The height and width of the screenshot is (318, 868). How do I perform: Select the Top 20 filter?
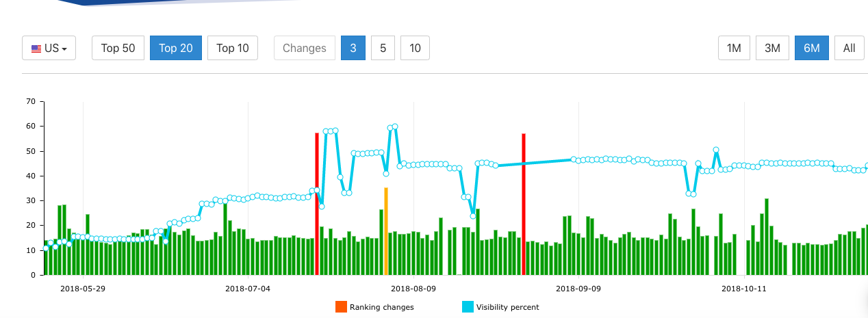[x=175, y=48]
